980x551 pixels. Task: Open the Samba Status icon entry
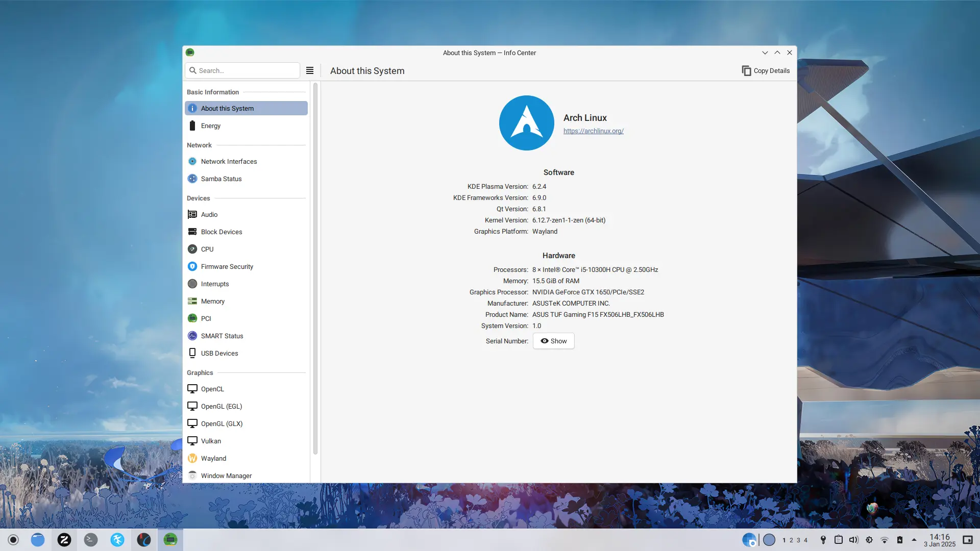pos(192,179)
